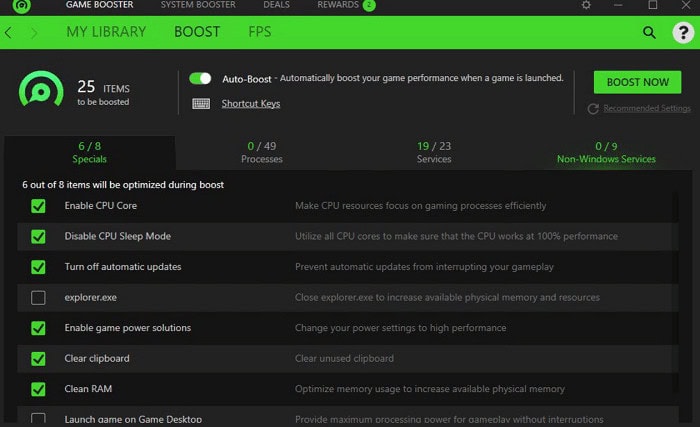The width and height of the screenshot is (700, 427).
Task: Open the Shortcut Keys link
Action: coord(251,104)
